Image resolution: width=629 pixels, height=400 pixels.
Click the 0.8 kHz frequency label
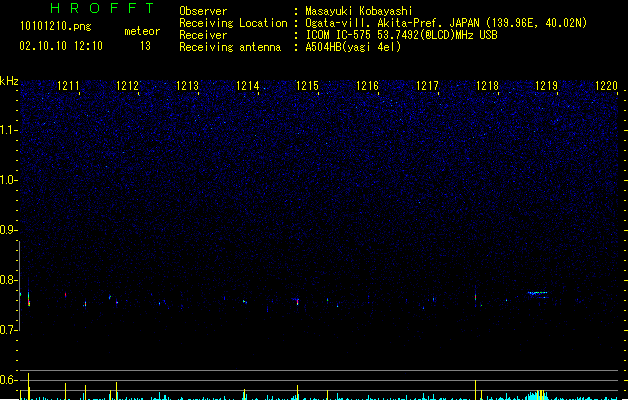pyautogui.click(x=8, y=280)
